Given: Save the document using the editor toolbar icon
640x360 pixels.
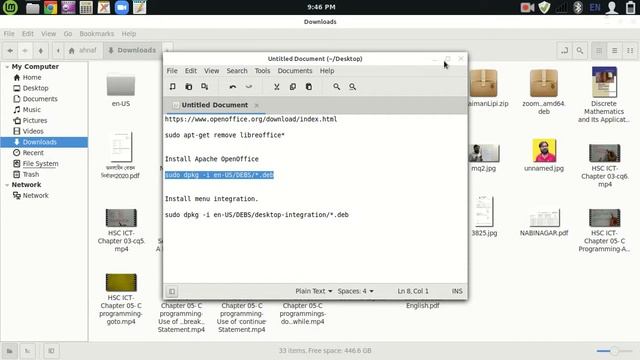Looking at the screenshot, I should click(204, 87).
